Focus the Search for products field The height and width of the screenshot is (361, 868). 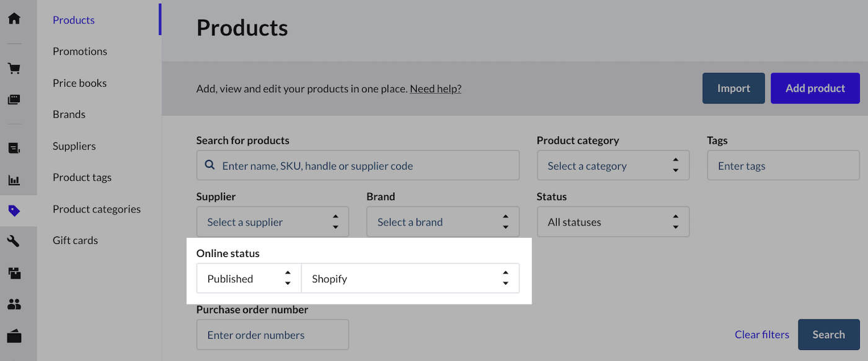coord(366,166)
